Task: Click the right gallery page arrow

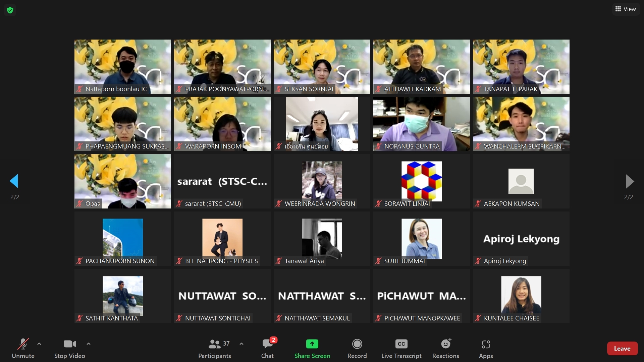Action: click(630, 181)
